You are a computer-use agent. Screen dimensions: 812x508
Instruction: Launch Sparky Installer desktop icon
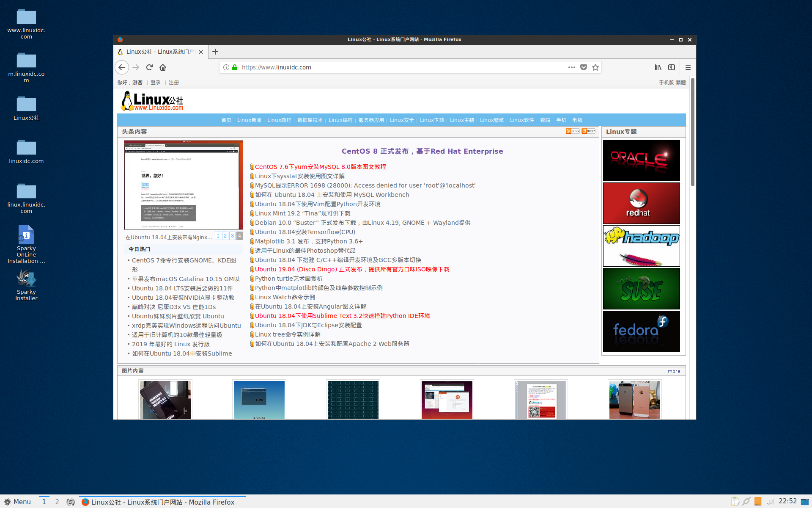click(x=26, y=286)
